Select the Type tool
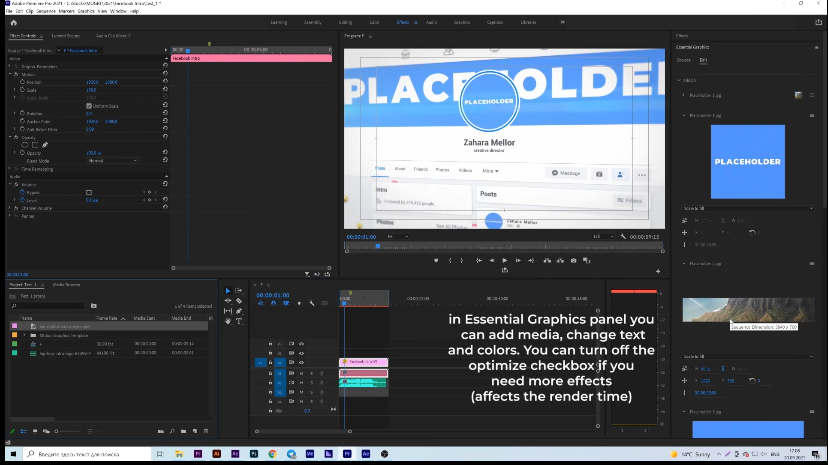Viewport: 828px width, 465px height. [239, 321]
